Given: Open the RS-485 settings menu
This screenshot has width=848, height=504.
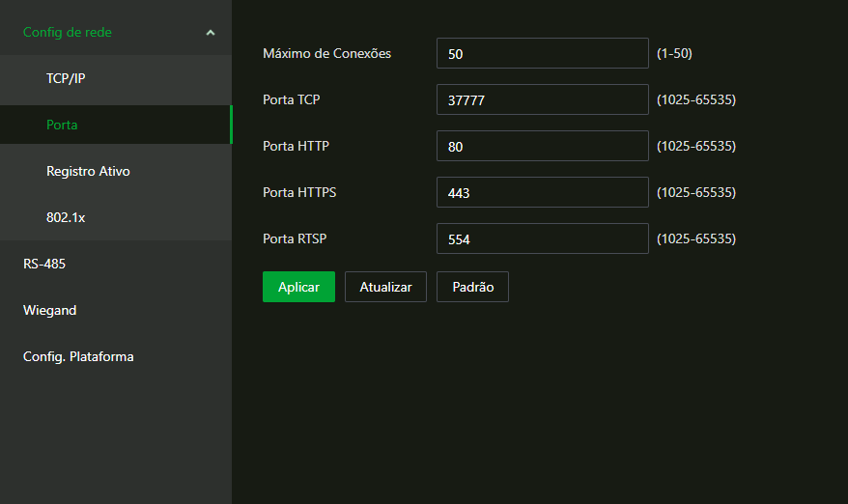Looking at the screenshot, I should pos(116,264).
